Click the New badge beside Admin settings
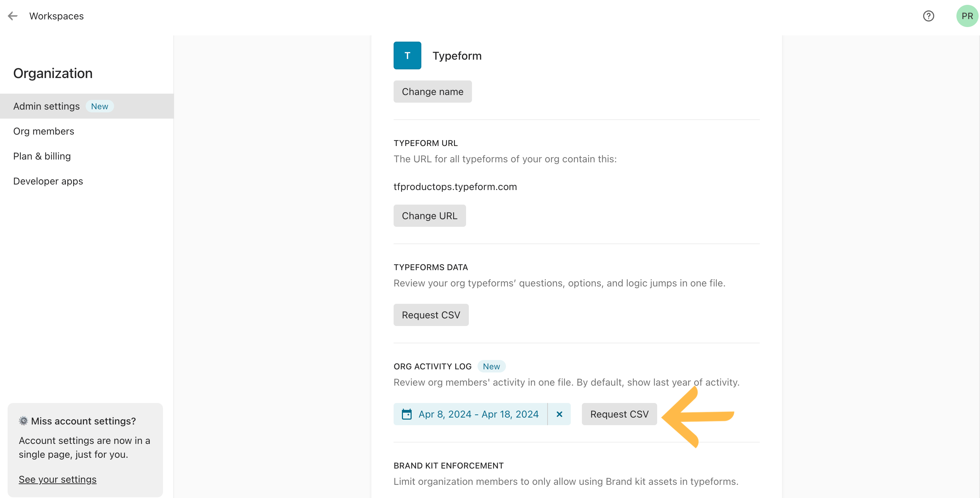The image size is (980, 498). coord(99,106)
